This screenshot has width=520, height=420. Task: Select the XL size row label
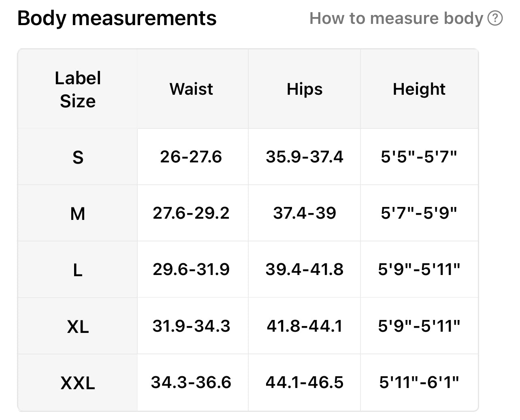click(78, 326)
